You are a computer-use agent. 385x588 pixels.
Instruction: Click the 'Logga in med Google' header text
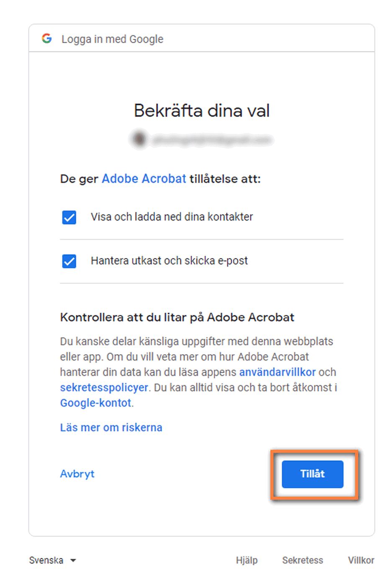(x=112, y=38)
